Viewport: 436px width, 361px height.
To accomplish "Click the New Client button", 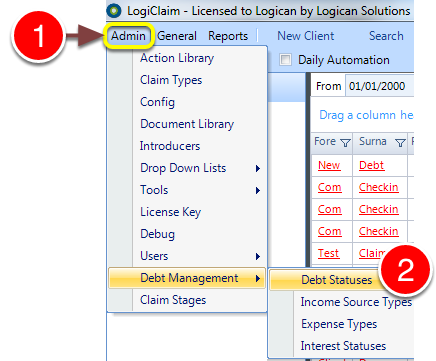I will pos(306,36).
